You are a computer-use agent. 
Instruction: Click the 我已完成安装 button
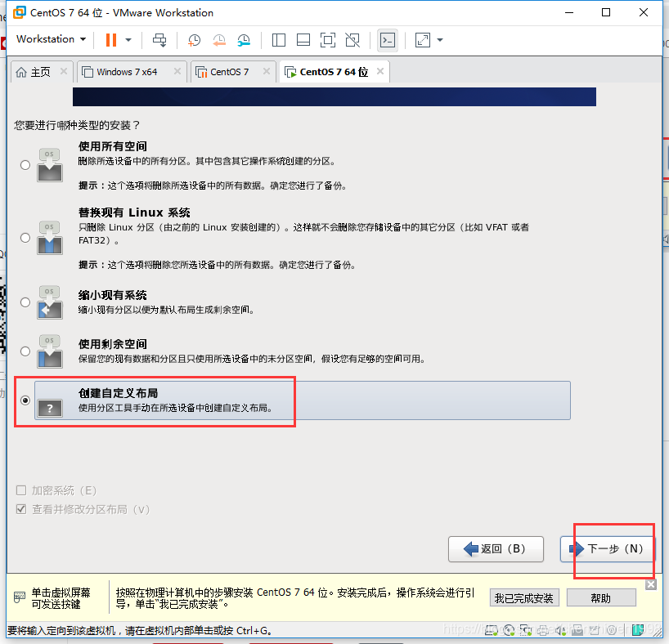point(523,598)
